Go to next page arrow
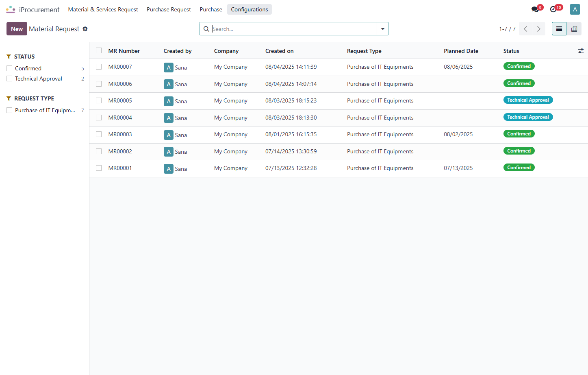 pos(539,29)
